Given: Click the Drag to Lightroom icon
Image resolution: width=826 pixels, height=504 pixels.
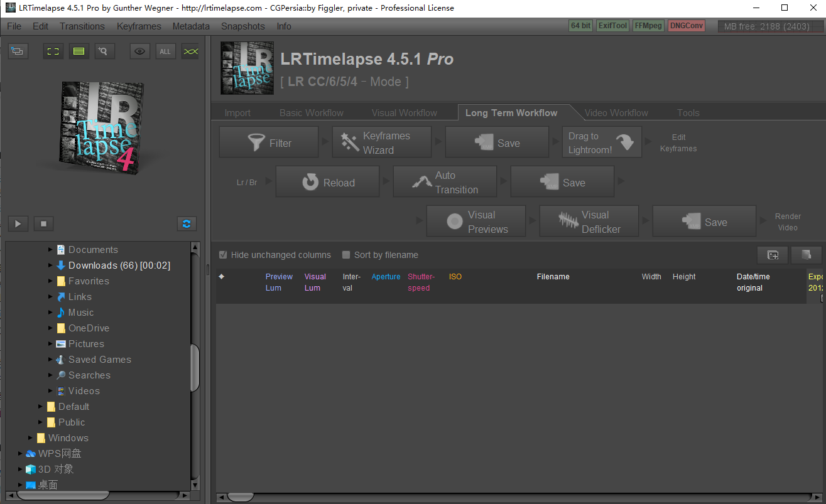Looking at the screenshot, I should (626, 142).
